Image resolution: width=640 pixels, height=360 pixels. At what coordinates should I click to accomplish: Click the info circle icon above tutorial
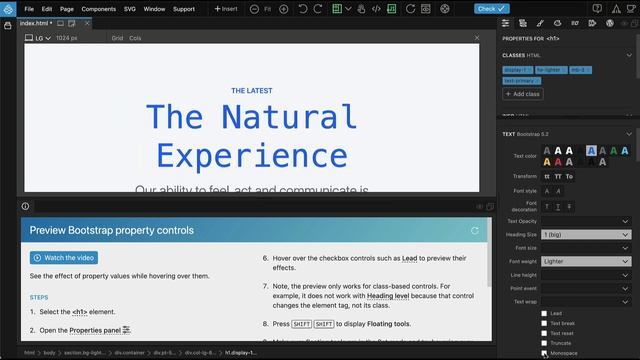[x=25, y=207]
